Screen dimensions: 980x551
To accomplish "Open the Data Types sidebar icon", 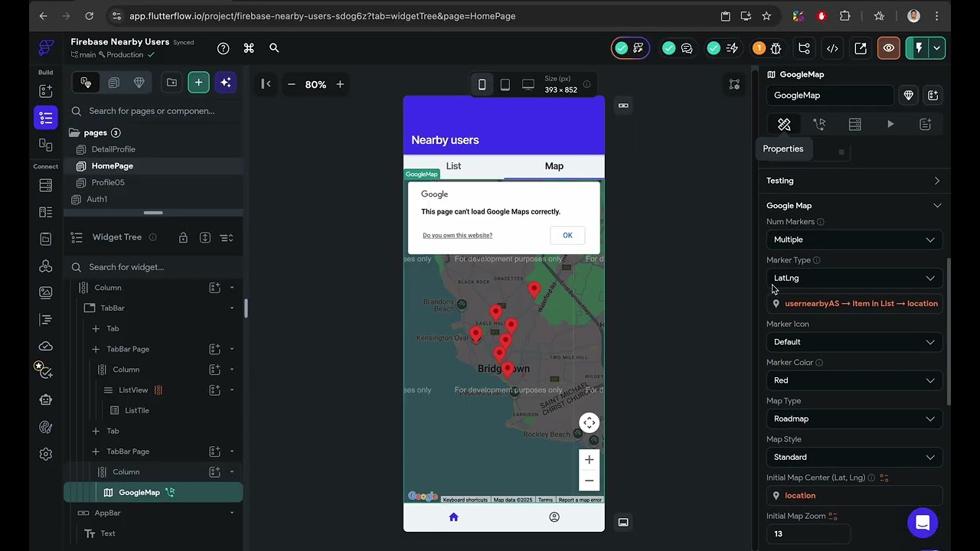I will [46, 212].
